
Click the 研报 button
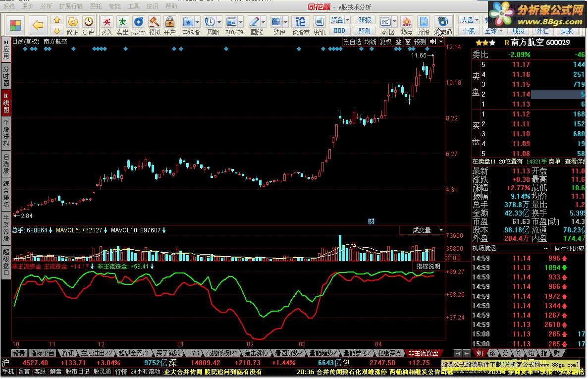pyautogui.click(x=365, y=20)
